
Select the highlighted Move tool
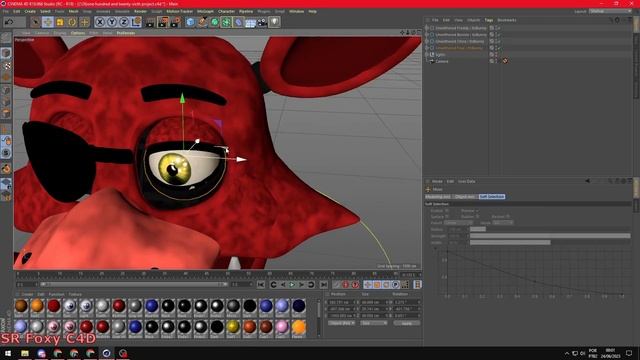[48, 22]
